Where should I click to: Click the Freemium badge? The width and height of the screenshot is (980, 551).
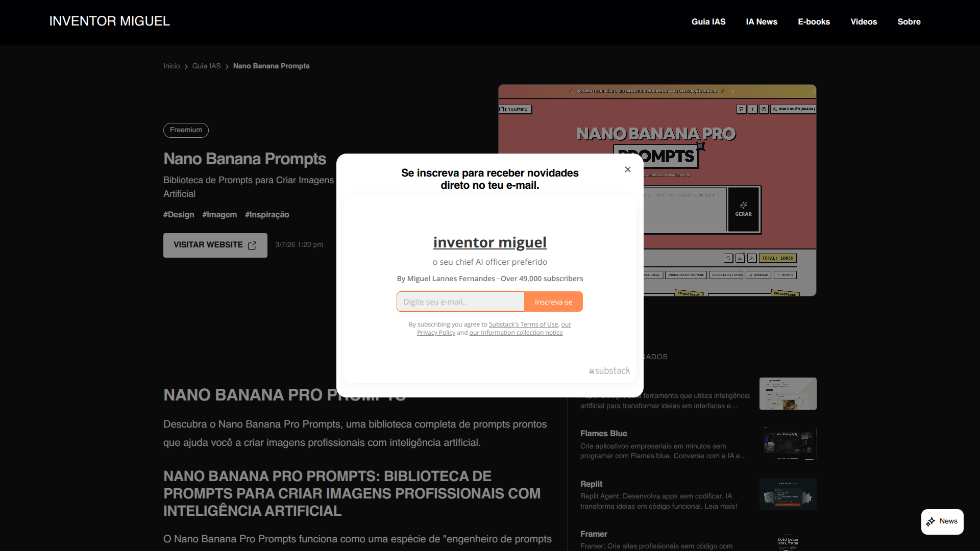click(x=186, y=130)
